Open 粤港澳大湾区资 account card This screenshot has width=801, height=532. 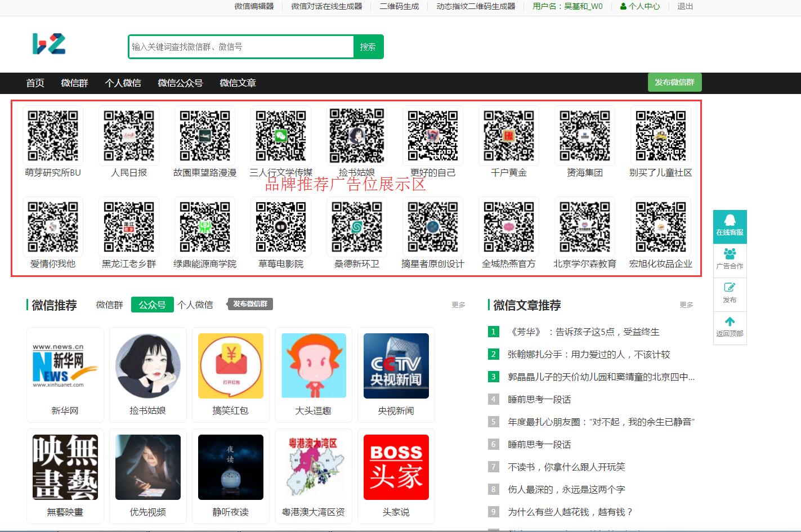(314, 476)
